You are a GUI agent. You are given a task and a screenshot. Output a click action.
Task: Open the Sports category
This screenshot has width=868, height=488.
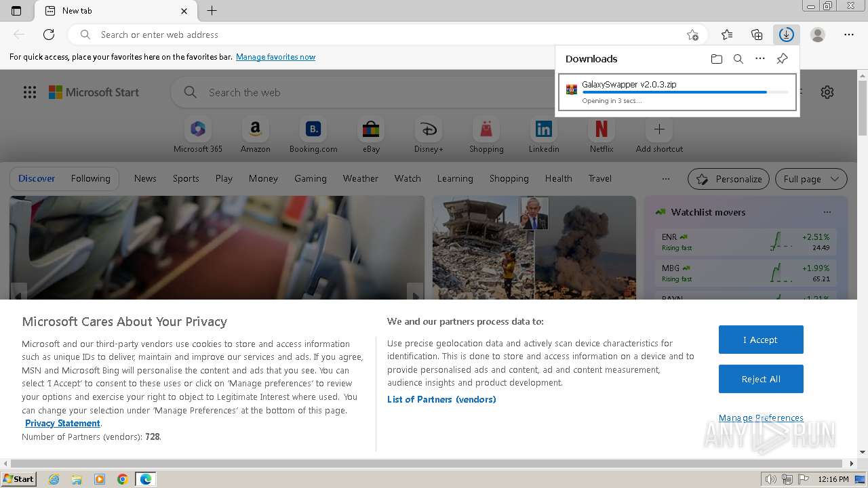[186, 178]
